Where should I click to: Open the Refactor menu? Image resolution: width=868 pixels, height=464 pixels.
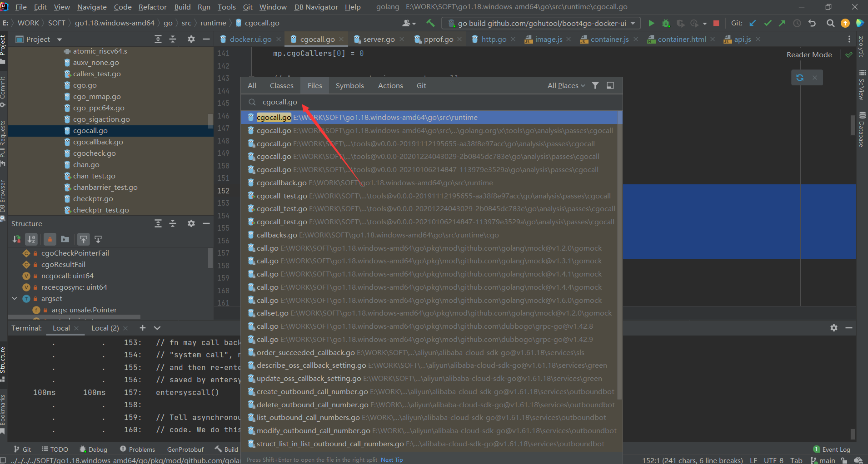tap(152, 7)
